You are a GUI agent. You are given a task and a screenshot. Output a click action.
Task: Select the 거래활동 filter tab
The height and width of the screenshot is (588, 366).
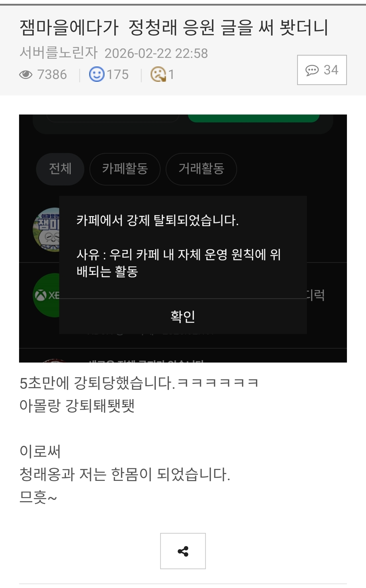[x=201, y=169]
